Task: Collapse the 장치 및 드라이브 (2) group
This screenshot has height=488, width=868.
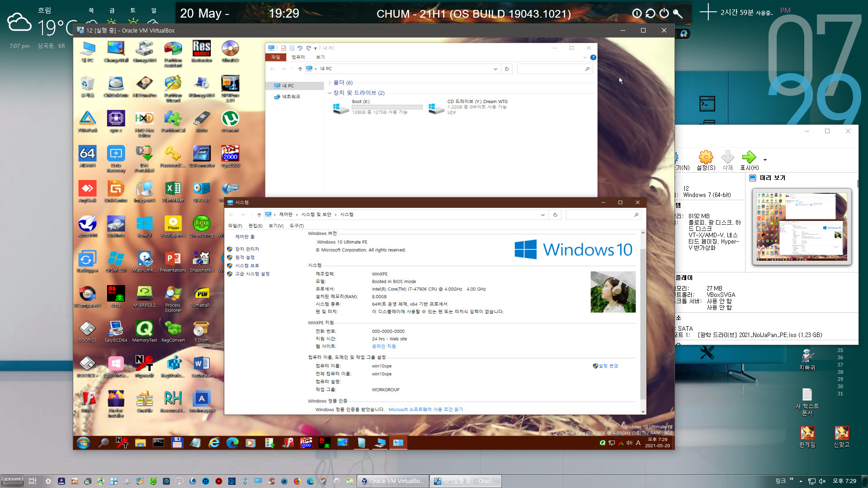Action: [x=330, y=93]
